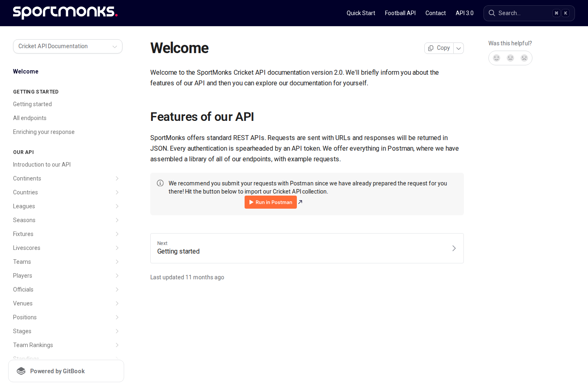Click the info icon in the recommendation callout

(x=160, y=183)
